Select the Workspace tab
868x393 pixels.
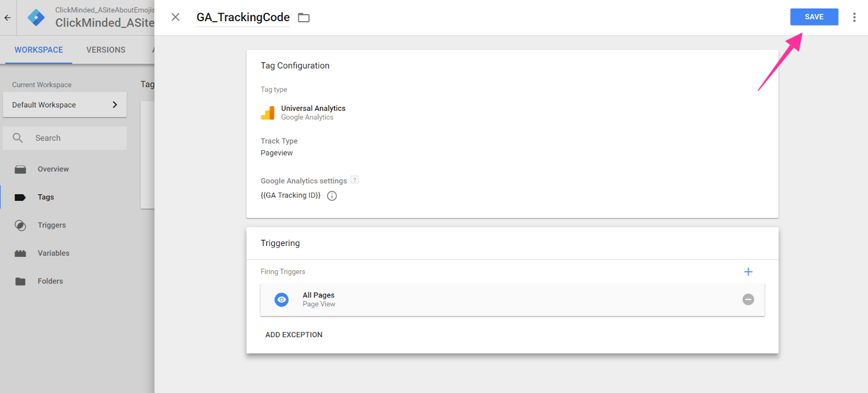pyautogui.click(x=39, y=50)
